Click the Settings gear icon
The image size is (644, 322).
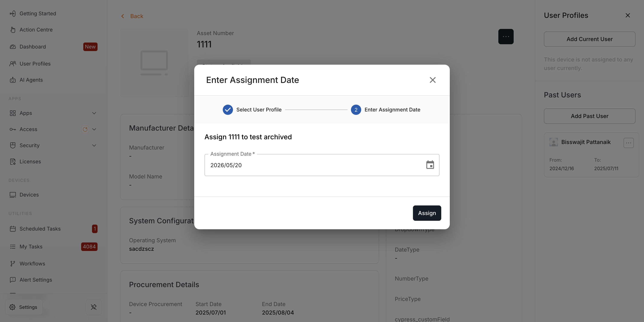[13, 307]
